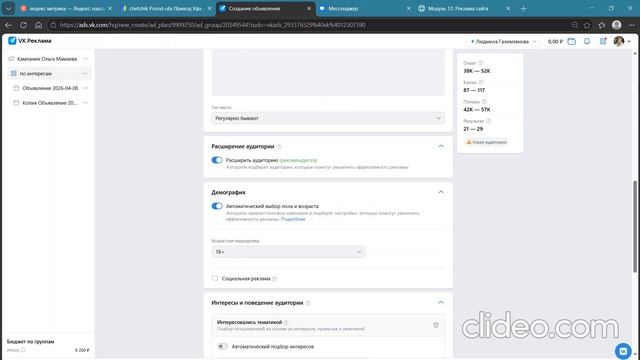640x360 pixels.
Task: Collapse Интересы и поведение аудитории section
Action: (440, 302)
